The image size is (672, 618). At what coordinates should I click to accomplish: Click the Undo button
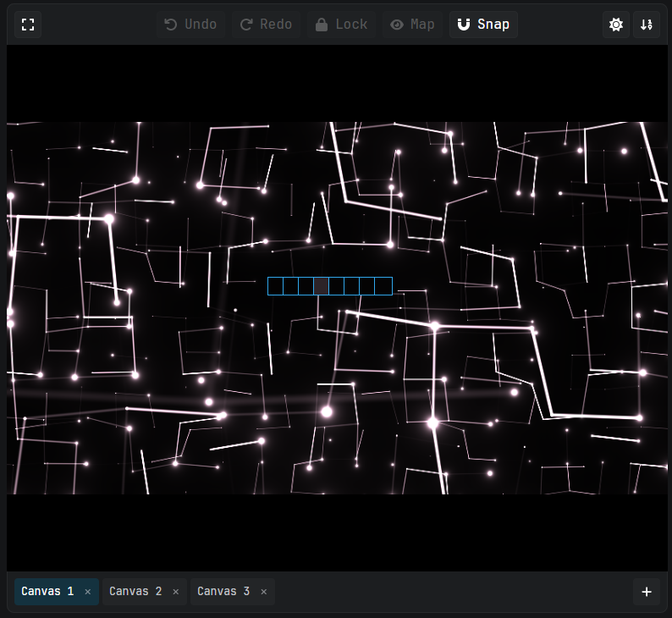190,25
